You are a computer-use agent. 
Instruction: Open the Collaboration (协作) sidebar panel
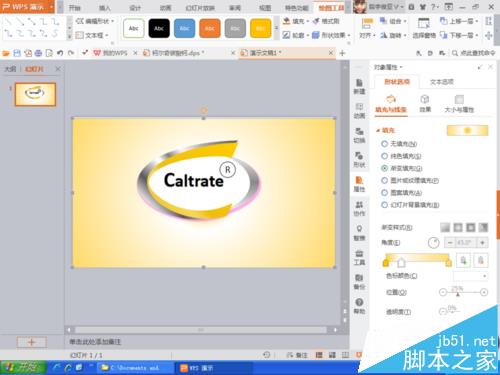(x=359, y=208)
